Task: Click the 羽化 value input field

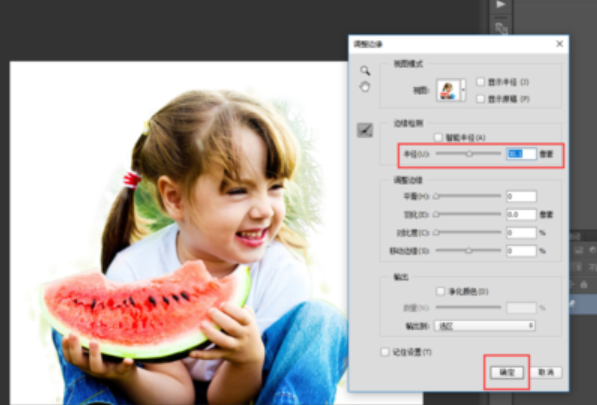Action: pyautogui.click(x=521, y=215)
